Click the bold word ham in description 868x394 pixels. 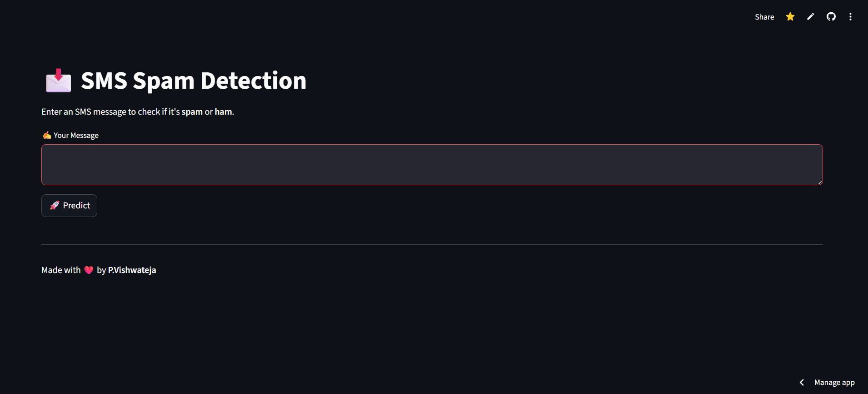point(223,112)
